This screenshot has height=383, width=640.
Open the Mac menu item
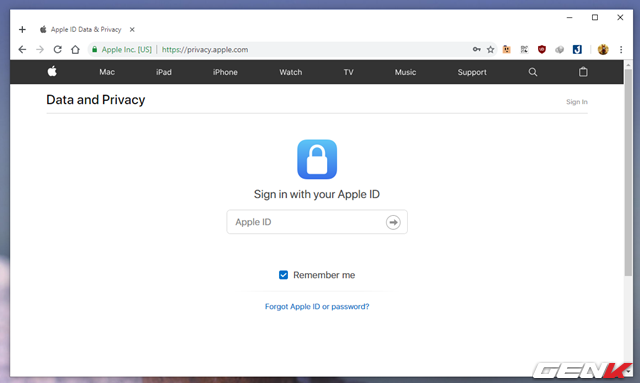107,72
